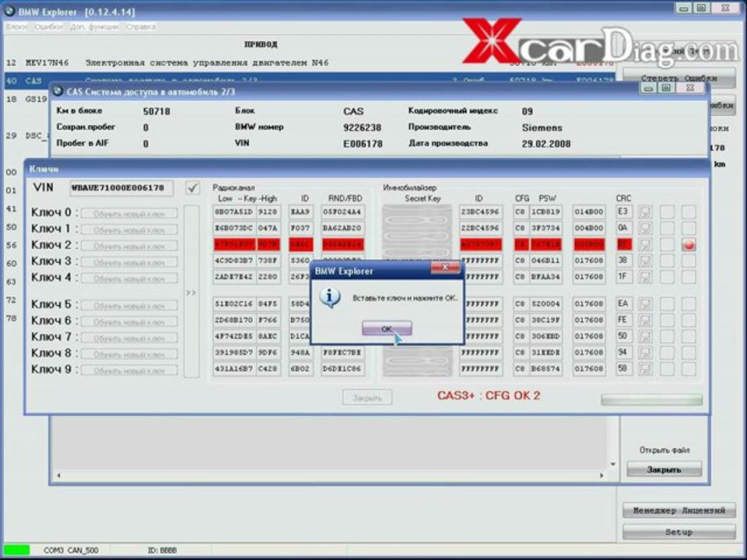Click the icon button in the red Ключ 2 row
This screenshot has height=560, width=747.
tap(644, 245)
